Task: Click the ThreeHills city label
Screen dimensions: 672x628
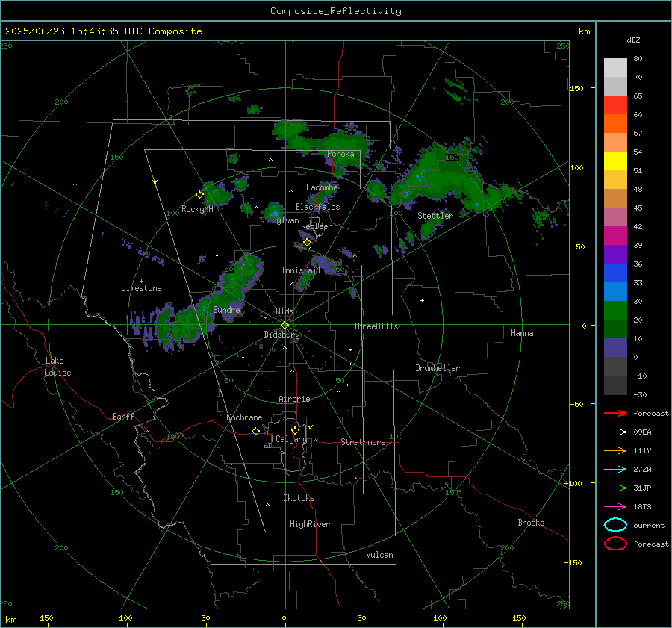Action: pos(376,326)
